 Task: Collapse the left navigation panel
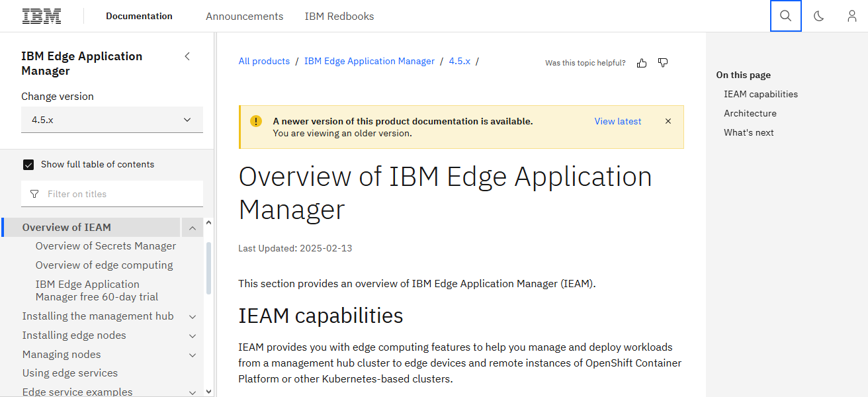(x=187, y=56)
